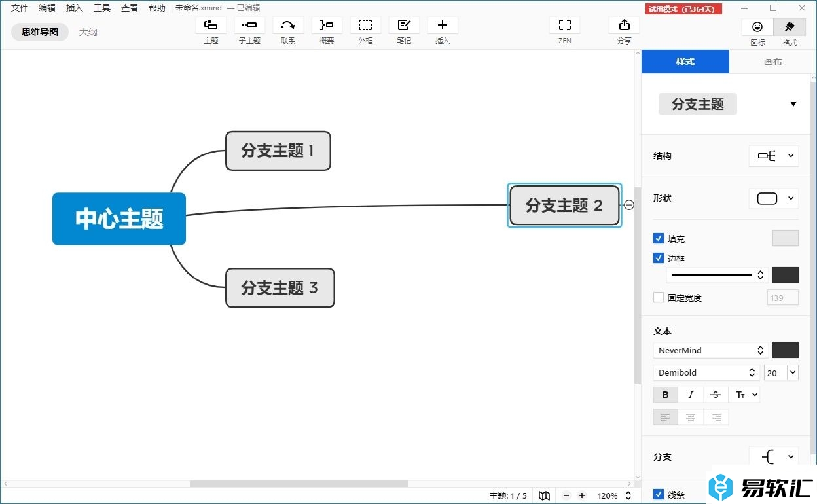The width and height of the screenshot is (817, 504).
Task: Click the 试用模式 trial mode badge
Action: pos(683,9)
